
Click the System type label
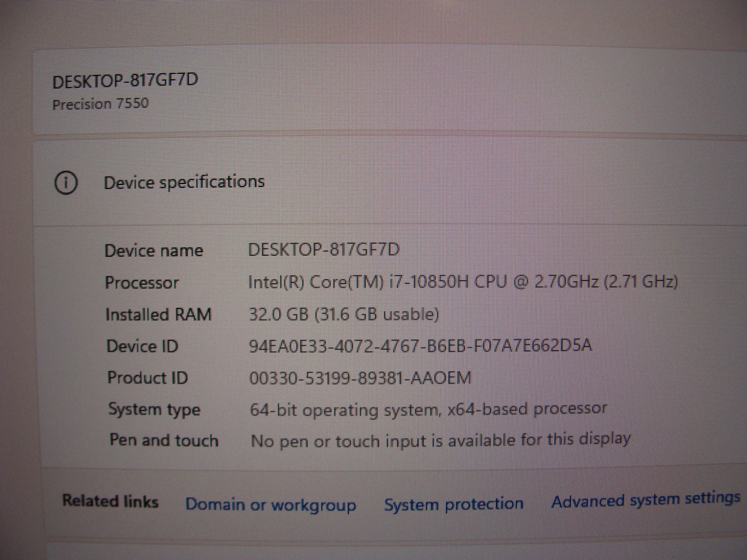coord(155,410)
